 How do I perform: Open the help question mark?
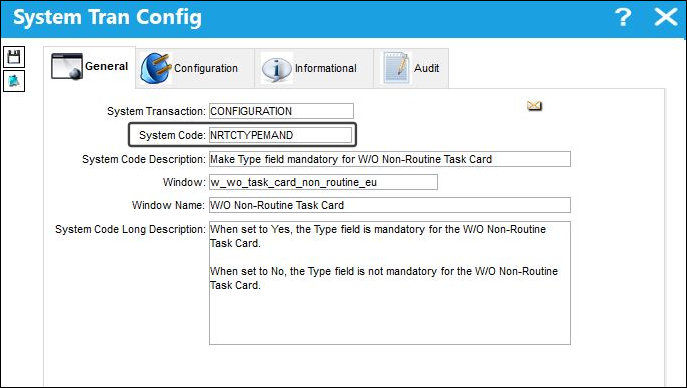(x=623, y=18)
